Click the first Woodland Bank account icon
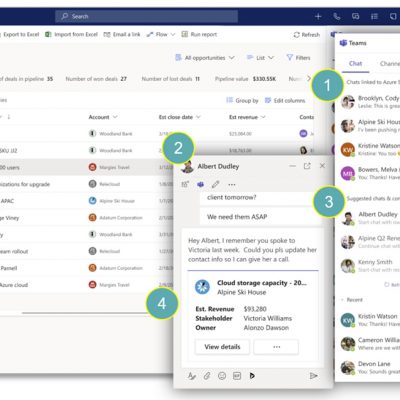 point(92,134)
